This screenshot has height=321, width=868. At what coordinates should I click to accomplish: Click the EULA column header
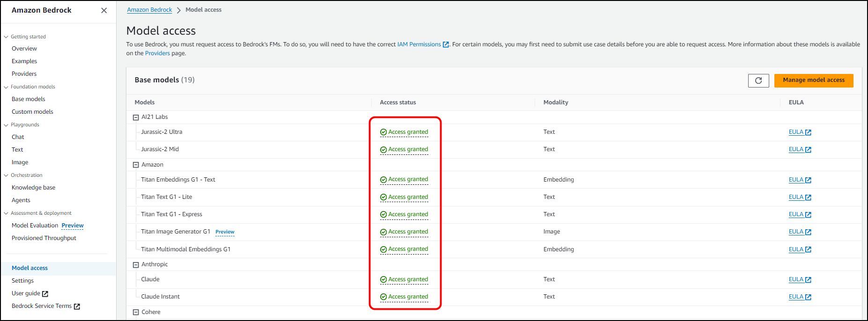(796, 102)
